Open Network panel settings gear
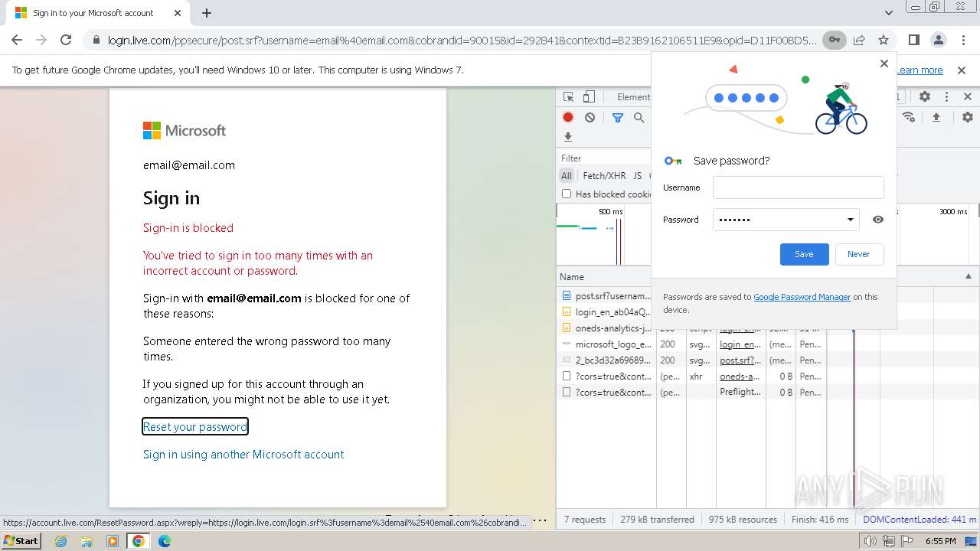The image size is (980, 551). [x=968, y=117]
